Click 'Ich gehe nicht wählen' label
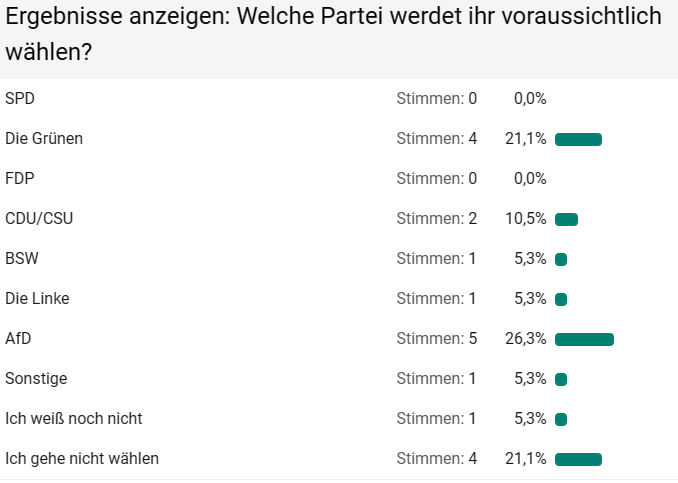This screenshot has width=678, height=483. [x=82, y=458]
